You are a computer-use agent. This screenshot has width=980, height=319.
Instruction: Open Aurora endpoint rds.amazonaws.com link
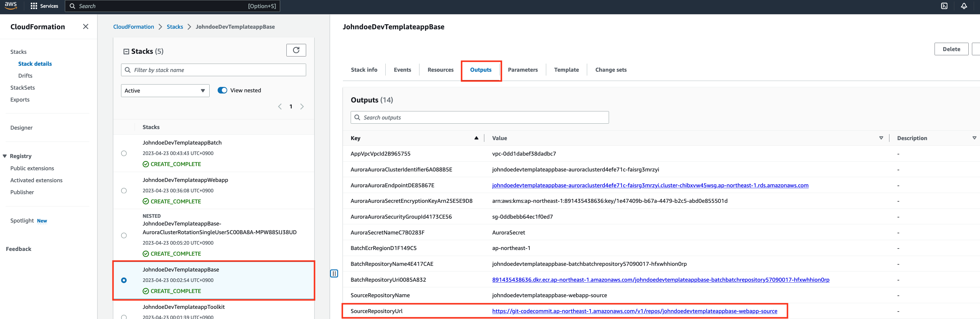pyautogui.click(x=650, y=185)
